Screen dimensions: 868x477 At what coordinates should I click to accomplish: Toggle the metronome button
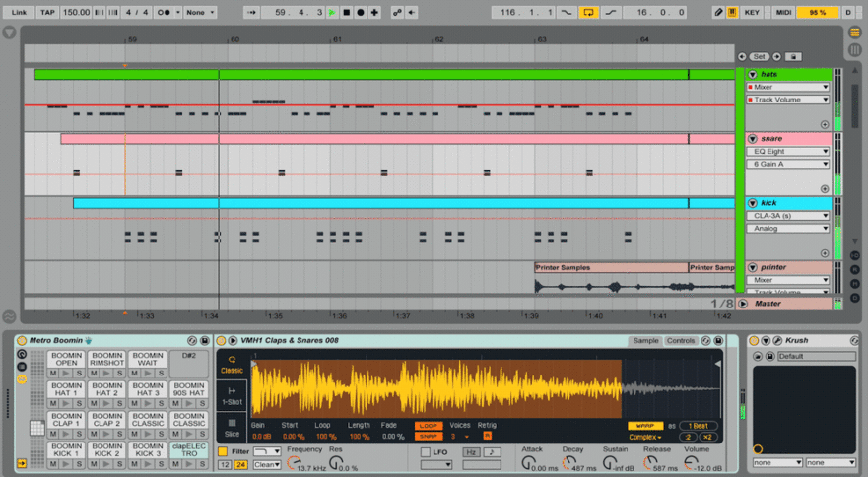pos(164,12)
